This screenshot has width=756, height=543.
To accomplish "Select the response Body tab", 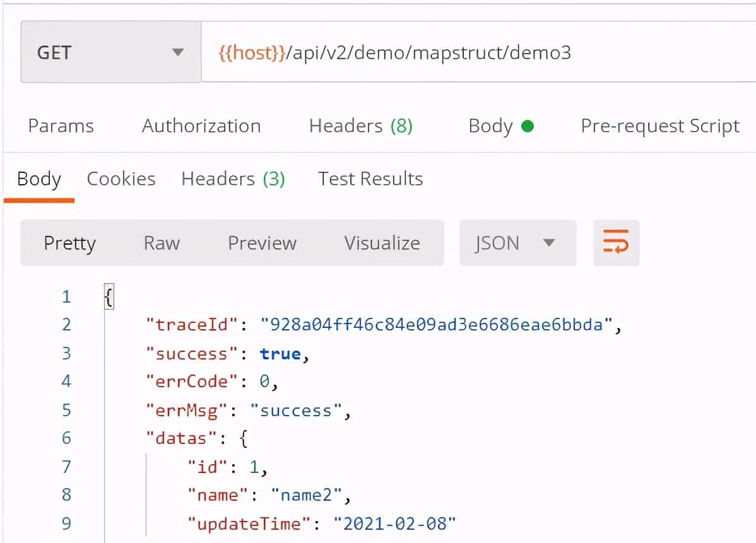I will pos(38,179).
